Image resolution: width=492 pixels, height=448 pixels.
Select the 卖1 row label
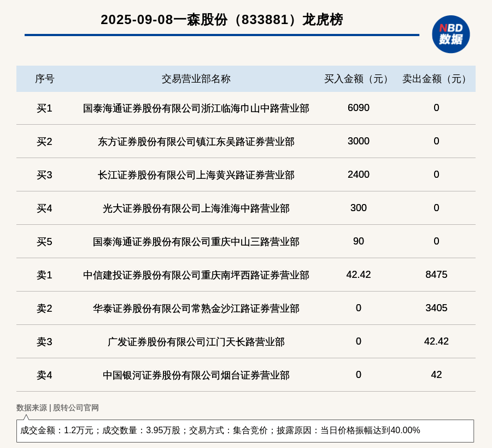(x=45, y=275)
